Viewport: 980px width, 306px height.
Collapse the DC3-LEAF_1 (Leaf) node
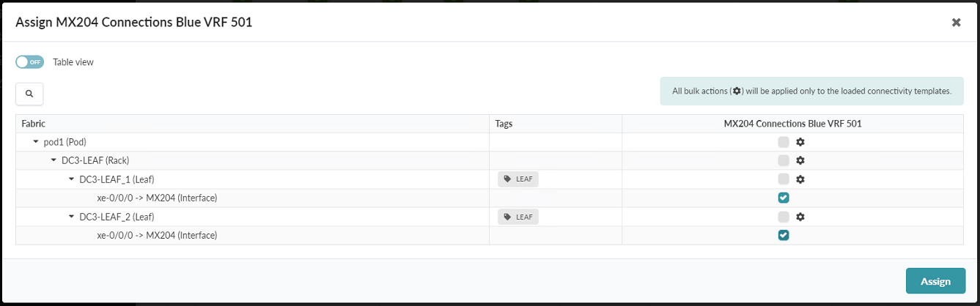[71, 179]
